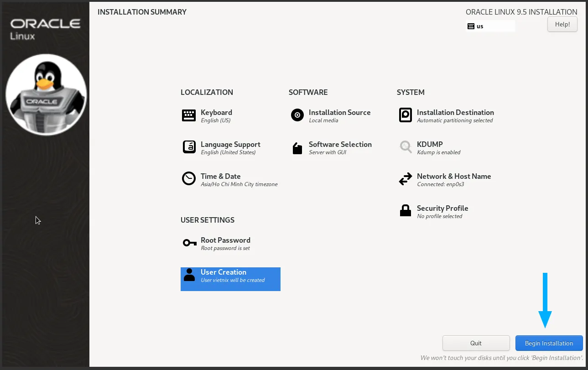Open the Help! button

click(x=562, y=25)
